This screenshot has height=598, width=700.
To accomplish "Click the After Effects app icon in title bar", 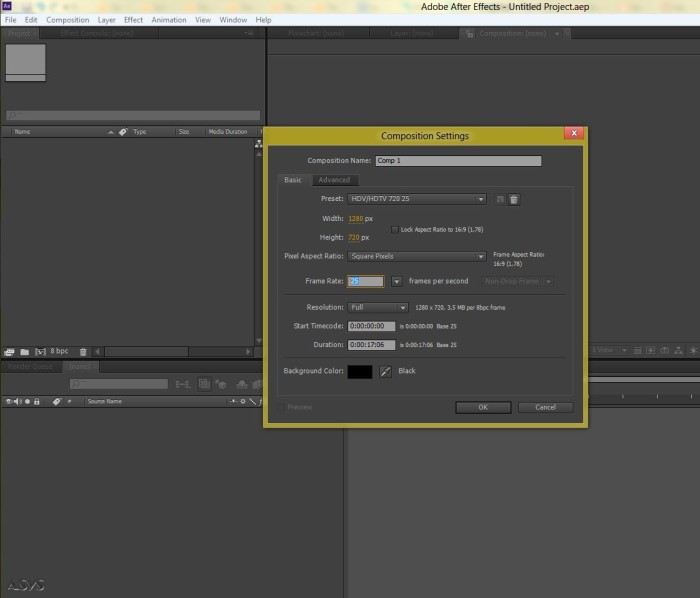I will 7,6.
